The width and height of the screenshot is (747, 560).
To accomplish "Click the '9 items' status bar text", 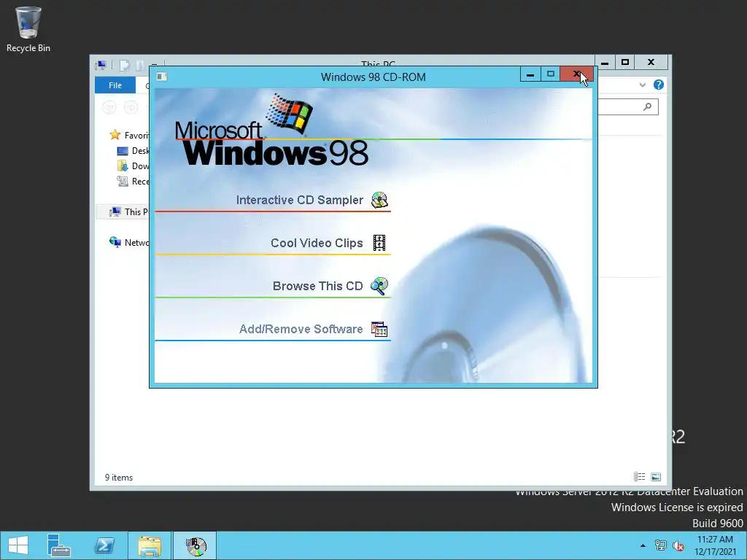I will [x=119, y=477].
